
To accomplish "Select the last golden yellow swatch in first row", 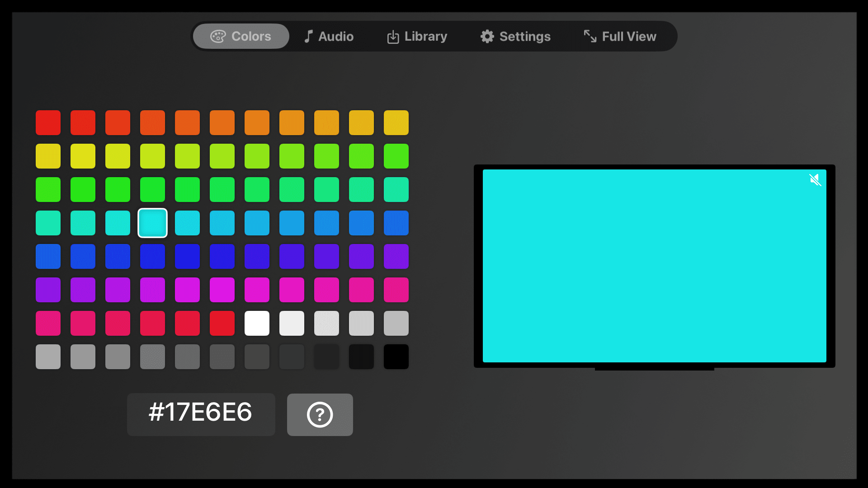I will [396, 122].
